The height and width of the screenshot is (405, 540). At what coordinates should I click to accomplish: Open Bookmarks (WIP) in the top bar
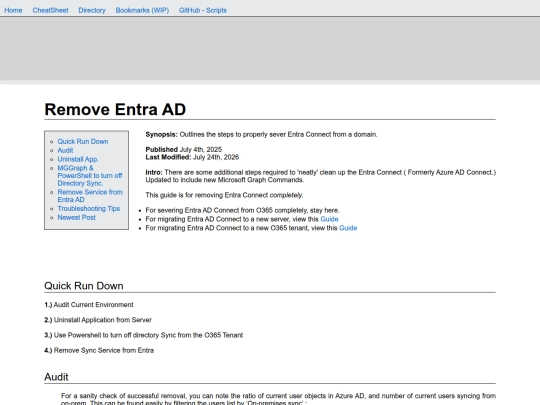[142, 10]
